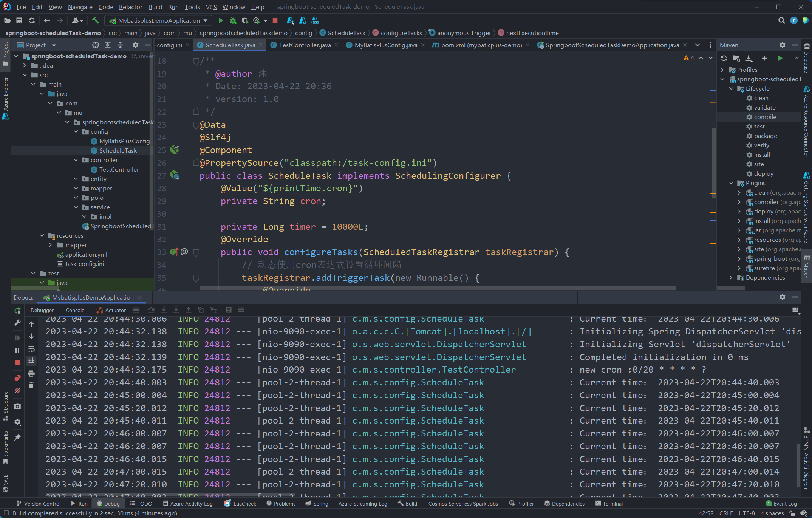Viewport: 812px width, 518px height.
Task: Click the Build project hammer icon
Action: click(95, 20)
